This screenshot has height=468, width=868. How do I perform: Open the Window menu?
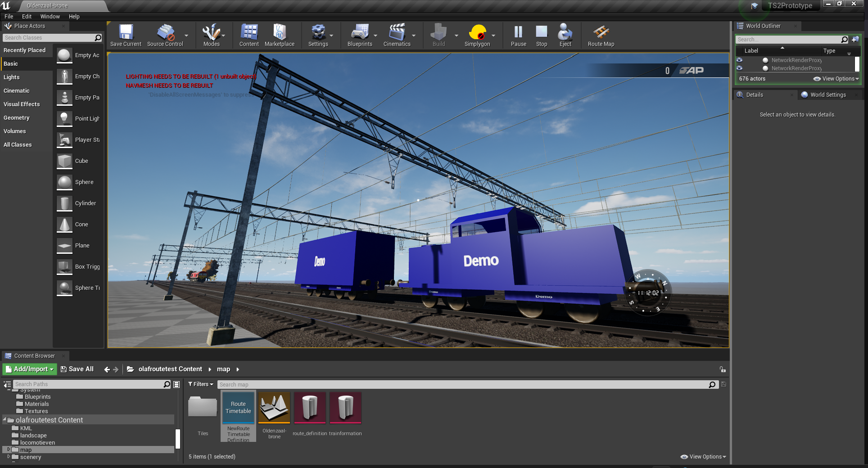(50, 17)
